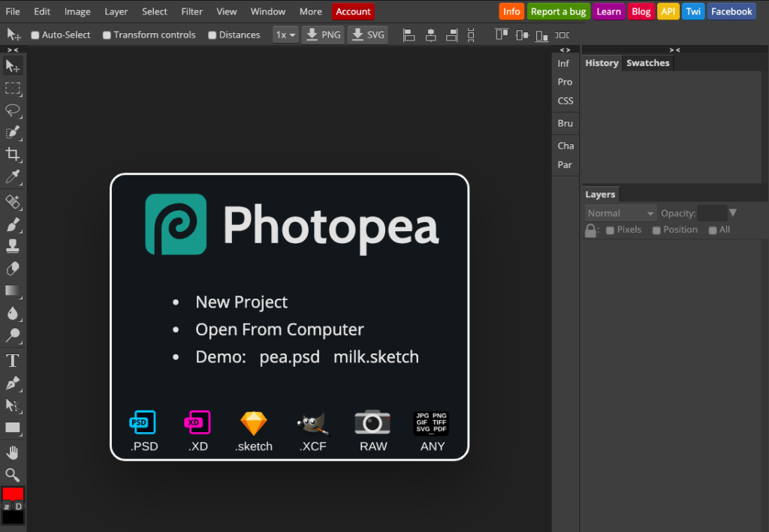
Task: Collapse the right panels with arrows
Action: pyautogui.click(x=675, y=50)
